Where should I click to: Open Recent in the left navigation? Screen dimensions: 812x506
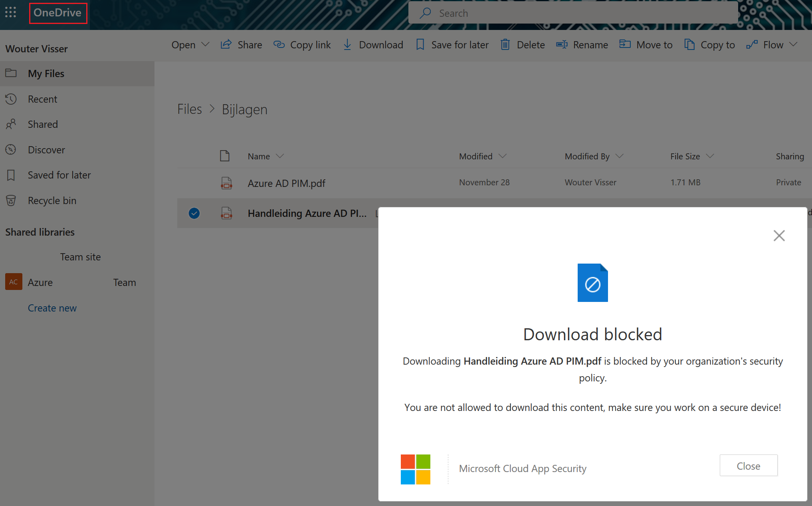[42, 99]
